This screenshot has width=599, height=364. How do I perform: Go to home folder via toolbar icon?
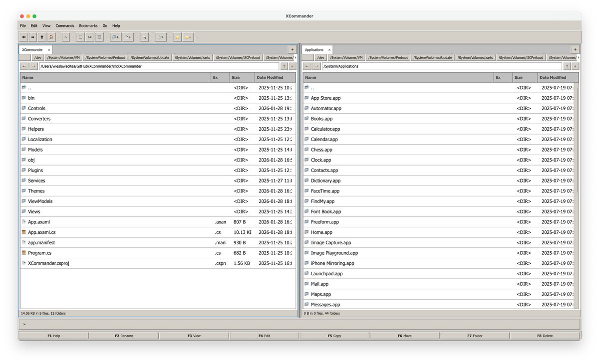(x=51, y=37)
